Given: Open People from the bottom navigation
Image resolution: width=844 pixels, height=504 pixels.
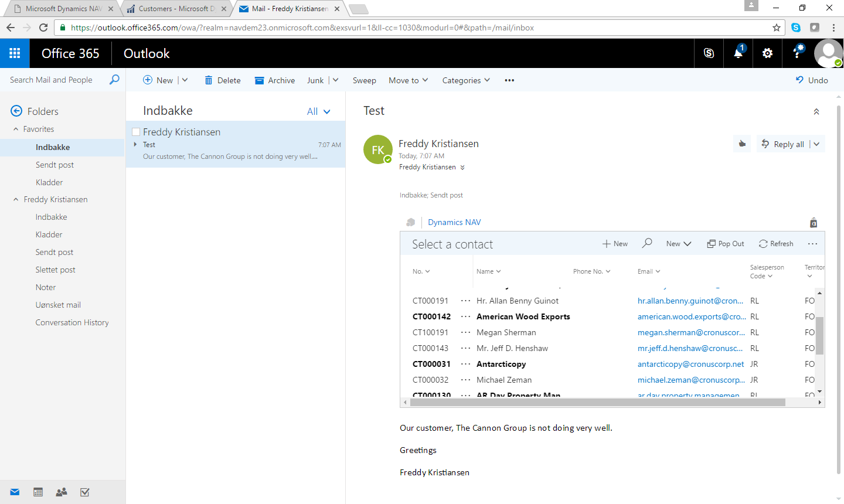Looking at the screenshot, I should point(62,492).
